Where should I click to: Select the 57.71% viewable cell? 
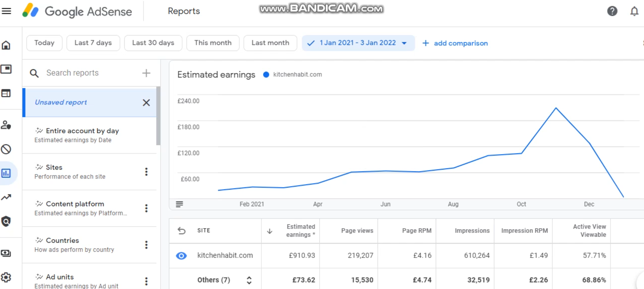coord(595,256)
